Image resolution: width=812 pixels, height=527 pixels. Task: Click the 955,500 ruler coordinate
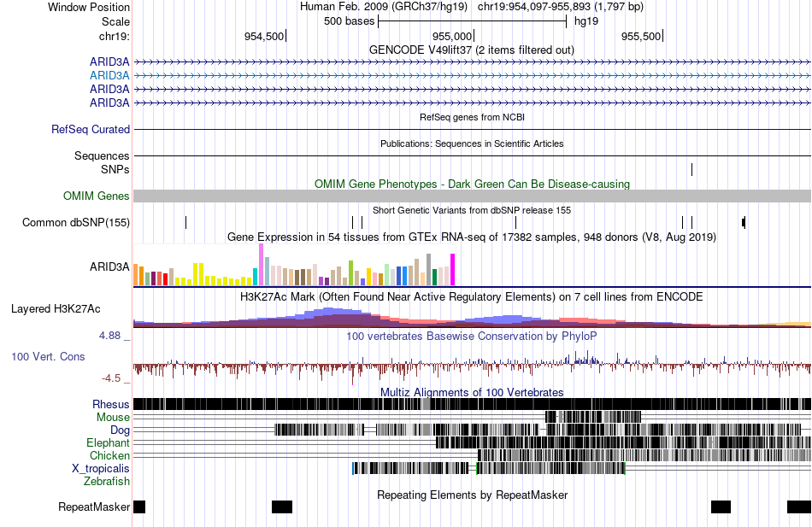641,36
